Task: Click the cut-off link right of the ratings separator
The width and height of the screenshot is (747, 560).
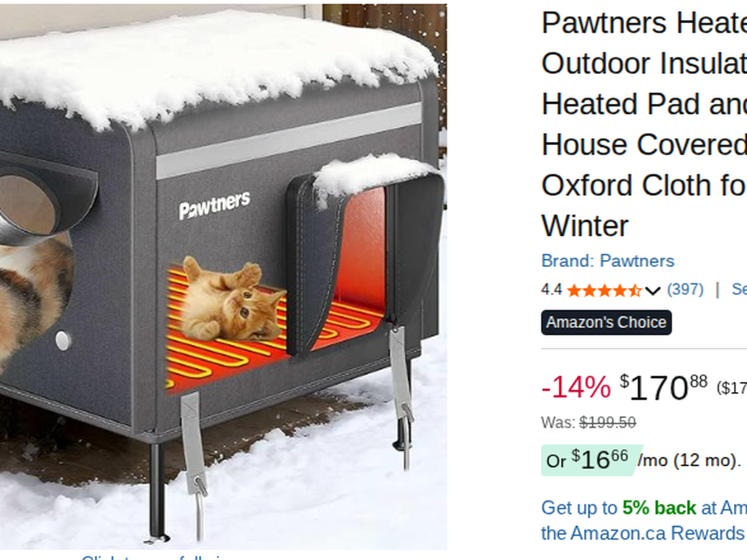Action: point(739,289)
